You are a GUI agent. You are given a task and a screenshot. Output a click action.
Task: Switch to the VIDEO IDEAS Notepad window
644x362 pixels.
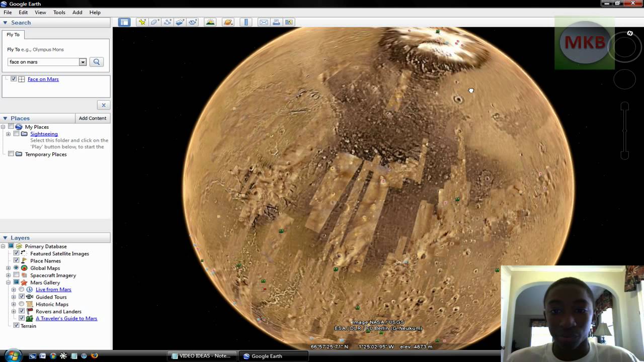tap(201, 356)
